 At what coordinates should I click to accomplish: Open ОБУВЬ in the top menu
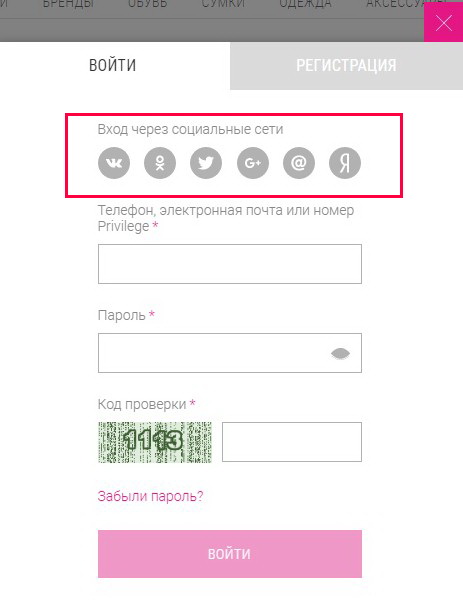pos(148,4)
